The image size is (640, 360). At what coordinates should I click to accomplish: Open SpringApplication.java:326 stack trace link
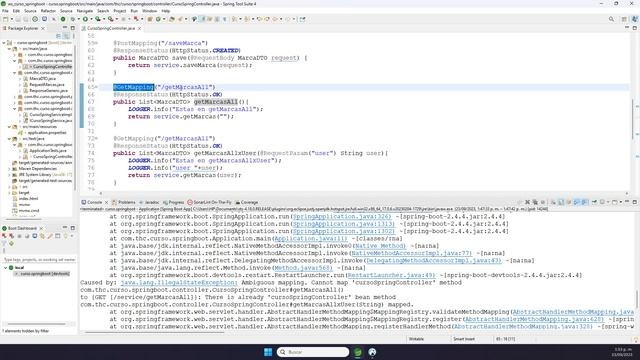tap(342, 216)
